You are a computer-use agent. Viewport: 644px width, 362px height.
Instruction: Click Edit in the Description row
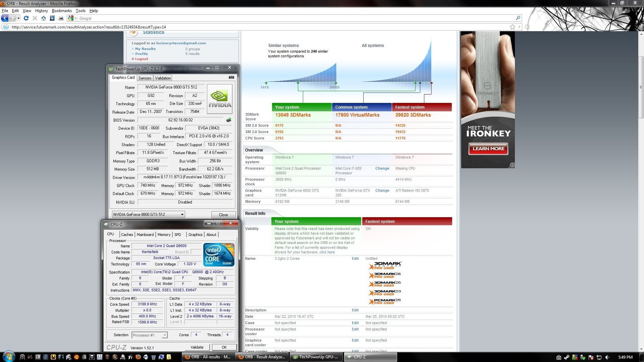(355, 310)
